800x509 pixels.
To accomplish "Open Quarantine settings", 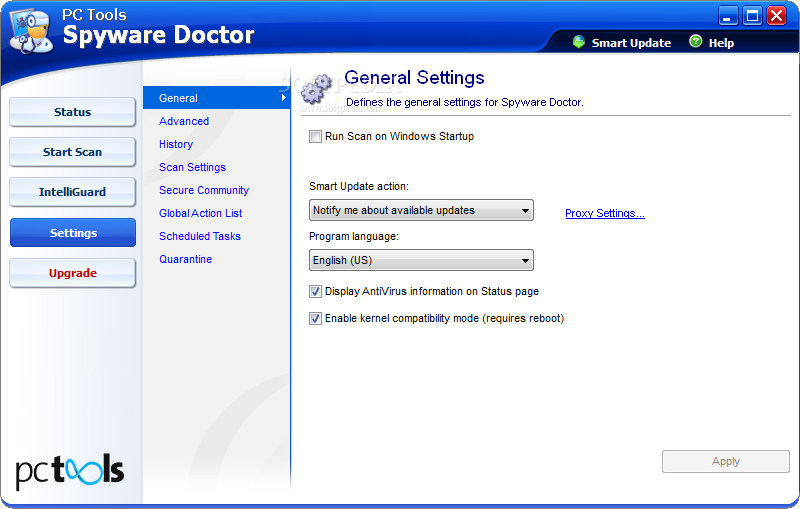I will (x=185, y=259).
